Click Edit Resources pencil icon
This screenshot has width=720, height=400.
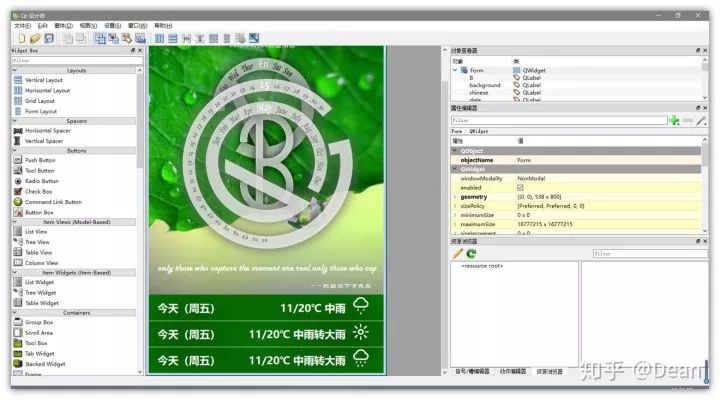(458, 254)
